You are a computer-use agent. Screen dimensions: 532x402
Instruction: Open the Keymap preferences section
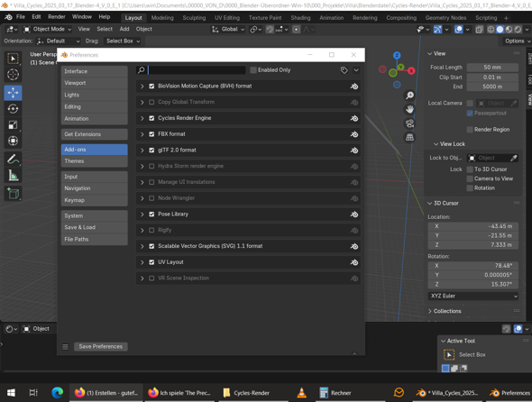click(x=95, y=200)
